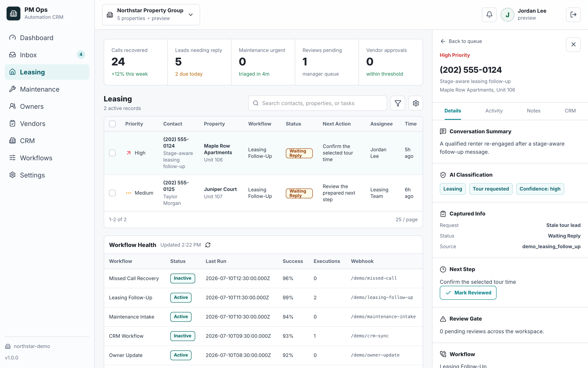Click the Maintenance Intake workflow row
This screenshot has width=588, height=368.
coord(263,317)
